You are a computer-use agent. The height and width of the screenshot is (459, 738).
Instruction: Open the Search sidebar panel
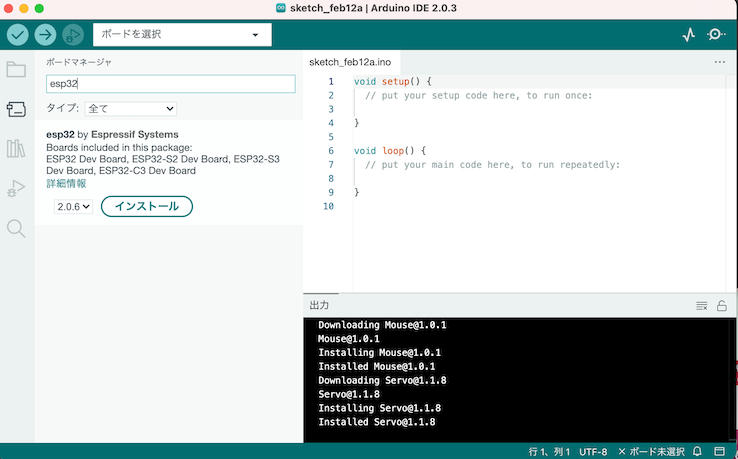click(16, 228)
